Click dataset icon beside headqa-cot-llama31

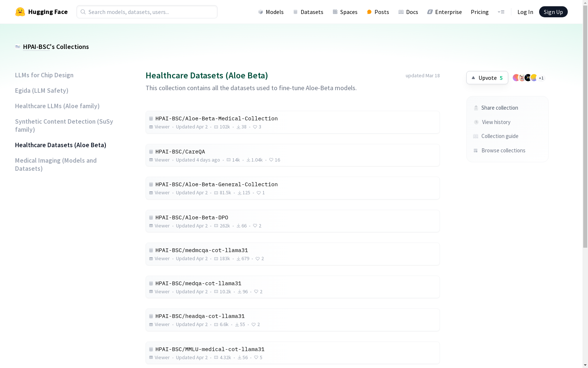(151, 316)
